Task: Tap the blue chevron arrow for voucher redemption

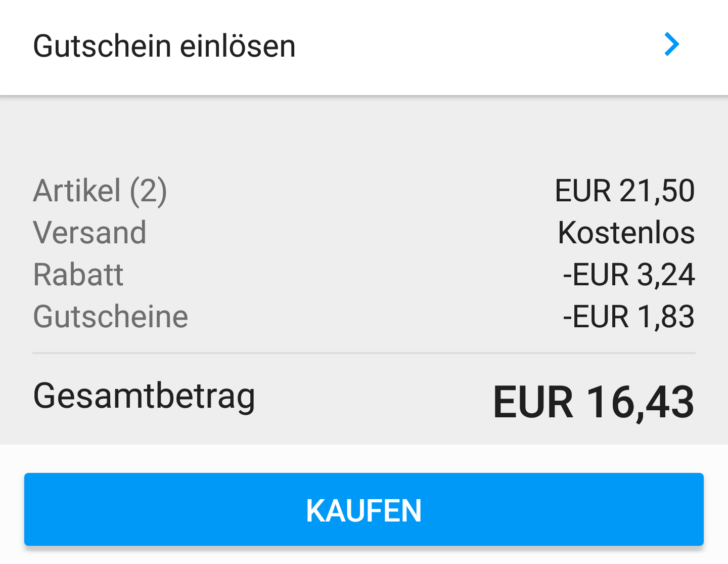Action: click(671, 45)
